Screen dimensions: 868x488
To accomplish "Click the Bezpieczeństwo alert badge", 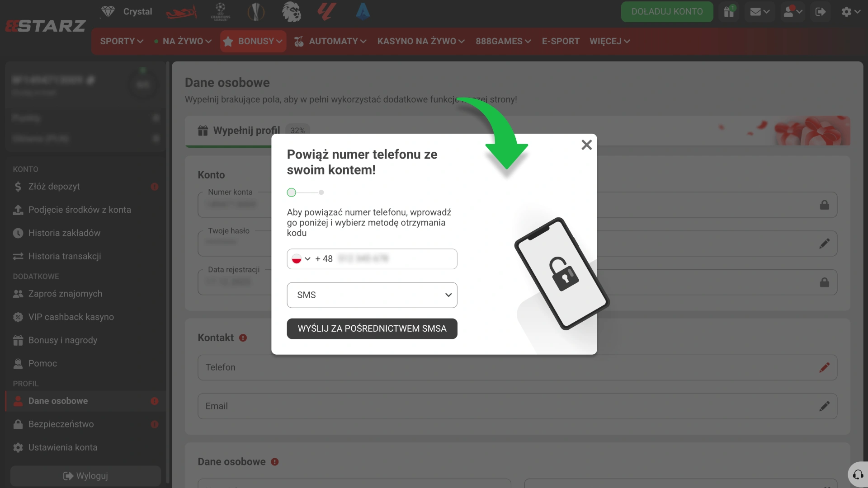I will [155, 424].
